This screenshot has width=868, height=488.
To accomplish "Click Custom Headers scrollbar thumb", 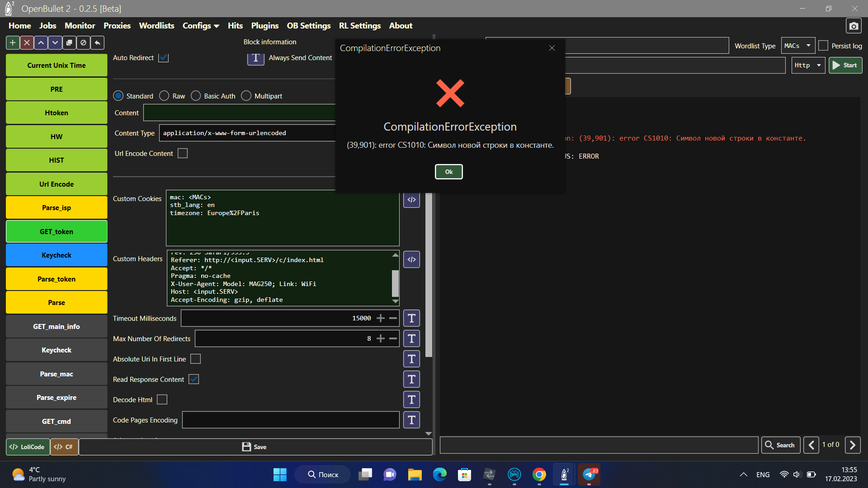I will 395,283.
